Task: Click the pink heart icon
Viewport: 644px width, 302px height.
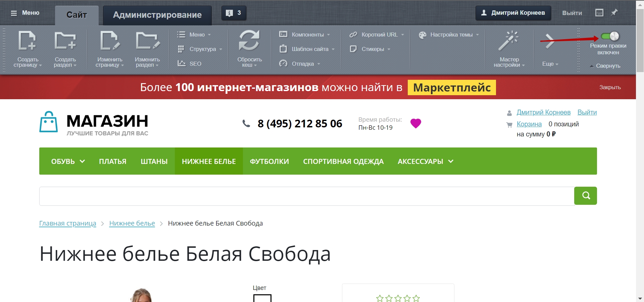Action: tap(415, 123)
